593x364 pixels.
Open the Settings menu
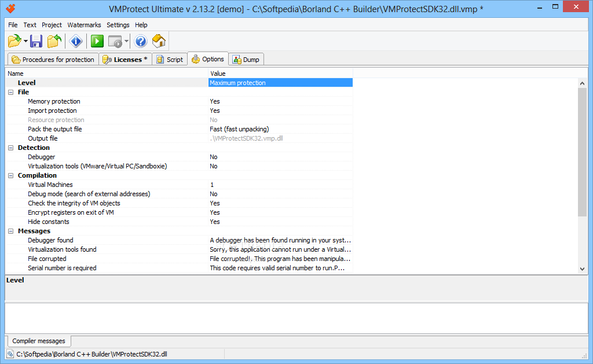(118, 25)
